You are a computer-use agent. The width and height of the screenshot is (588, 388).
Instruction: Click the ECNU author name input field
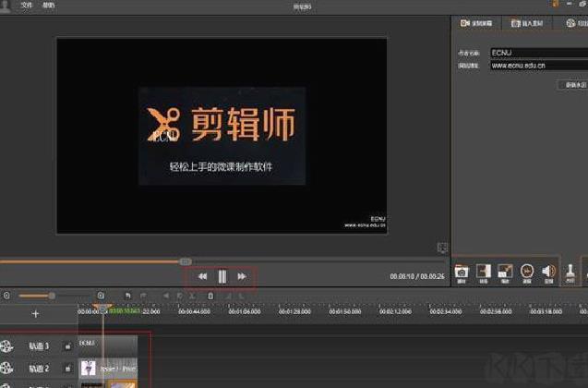[539, 53]
